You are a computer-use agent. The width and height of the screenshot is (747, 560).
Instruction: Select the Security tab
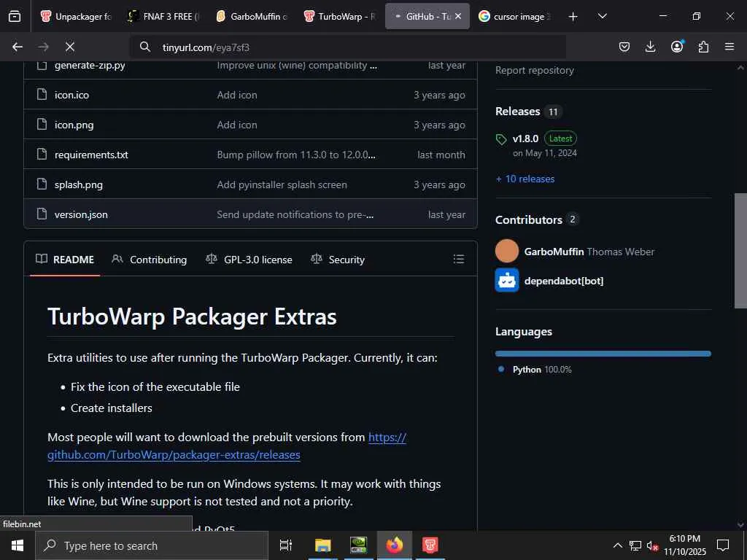(337, 260)
